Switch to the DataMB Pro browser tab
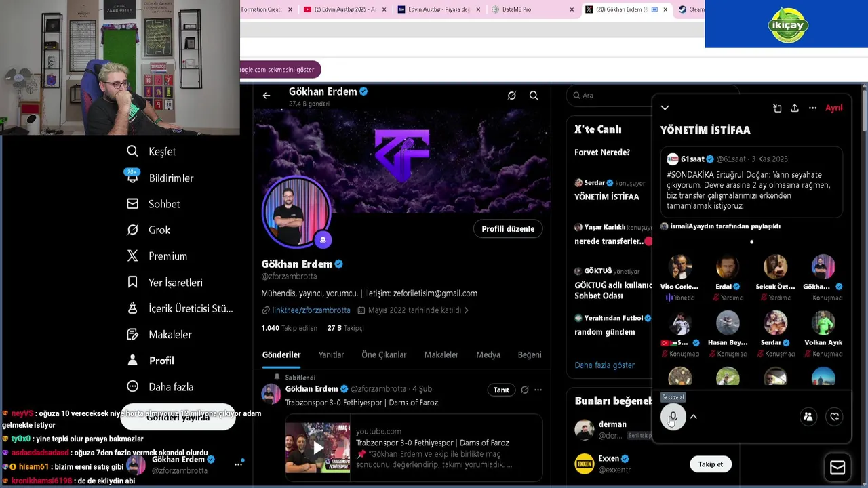Viewport: 868px width, 488px height. [532, 9]
